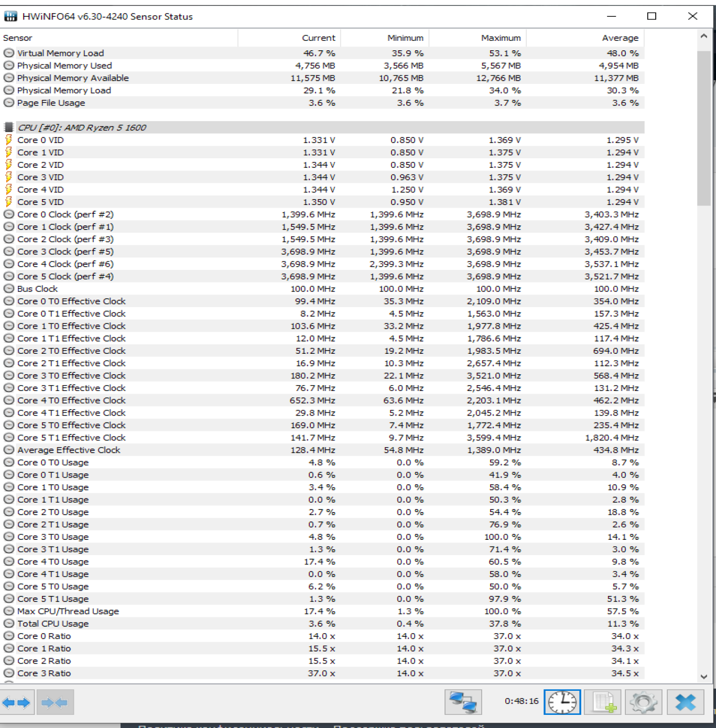
Task: Select the Core 5 Clock (perf #4) row label
Action: [66, 276]
